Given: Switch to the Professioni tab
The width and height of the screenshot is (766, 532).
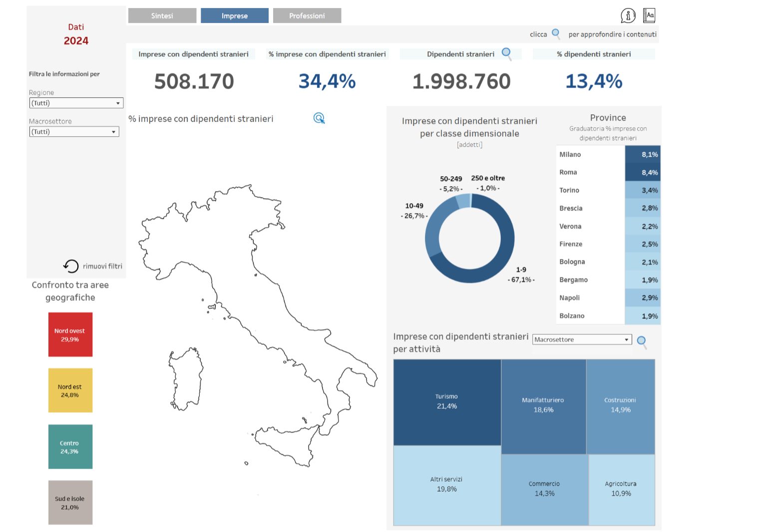Looking at the screenshot, I should tap(307, 16).
